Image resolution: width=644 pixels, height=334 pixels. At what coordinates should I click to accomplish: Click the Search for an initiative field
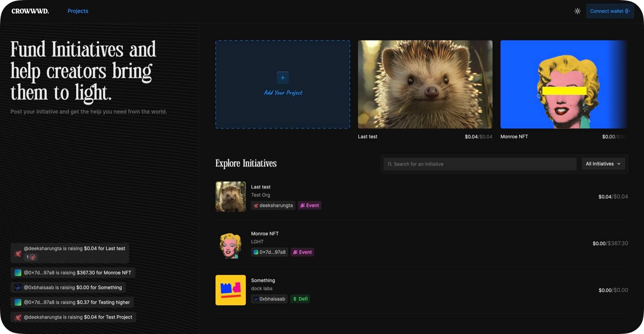click(480, 164)
